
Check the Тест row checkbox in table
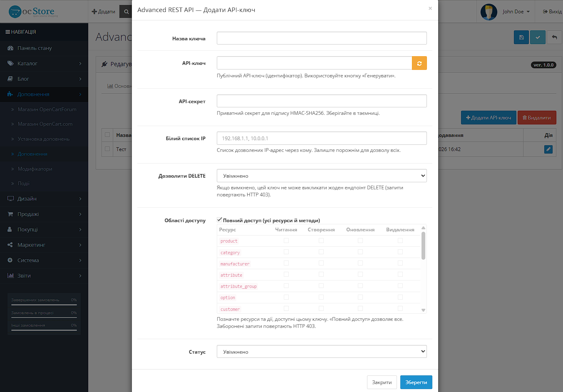point(107,149)
